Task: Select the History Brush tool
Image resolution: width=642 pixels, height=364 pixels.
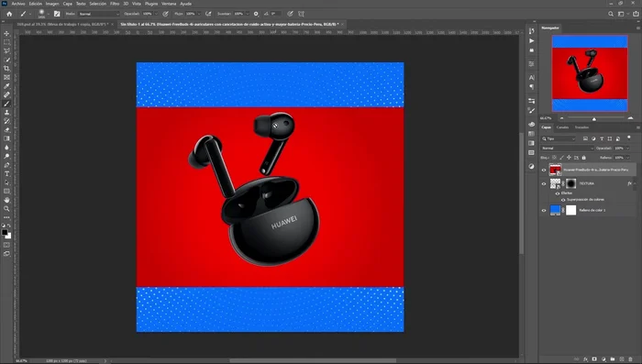Action: (6, 121)
